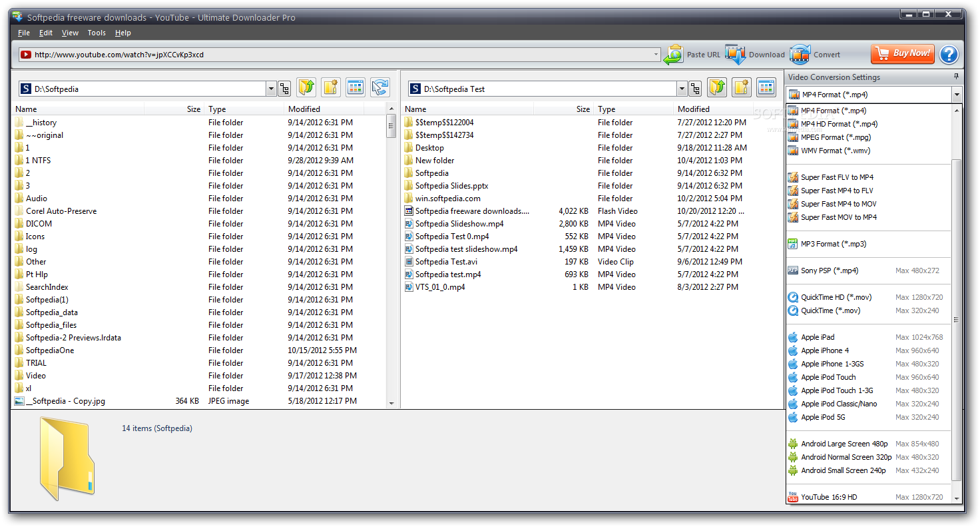Click the Paste URL toolbar icon
The image size is (980, 527).
(674, 55)
